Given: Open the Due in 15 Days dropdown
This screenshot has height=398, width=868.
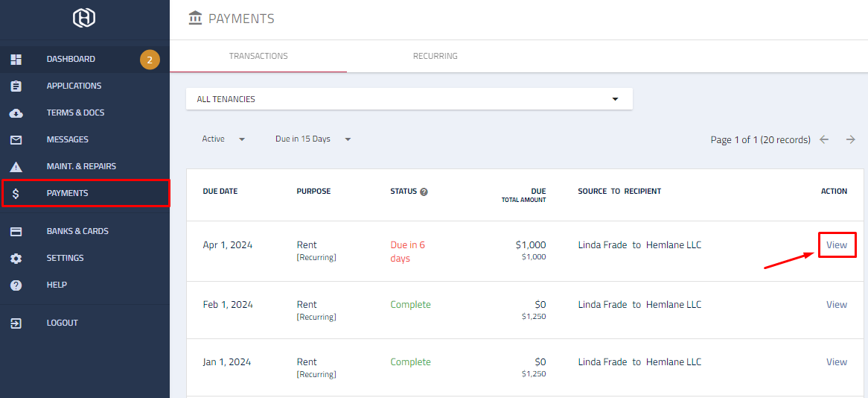Looking at the screenshot, I should coord(313,139).
